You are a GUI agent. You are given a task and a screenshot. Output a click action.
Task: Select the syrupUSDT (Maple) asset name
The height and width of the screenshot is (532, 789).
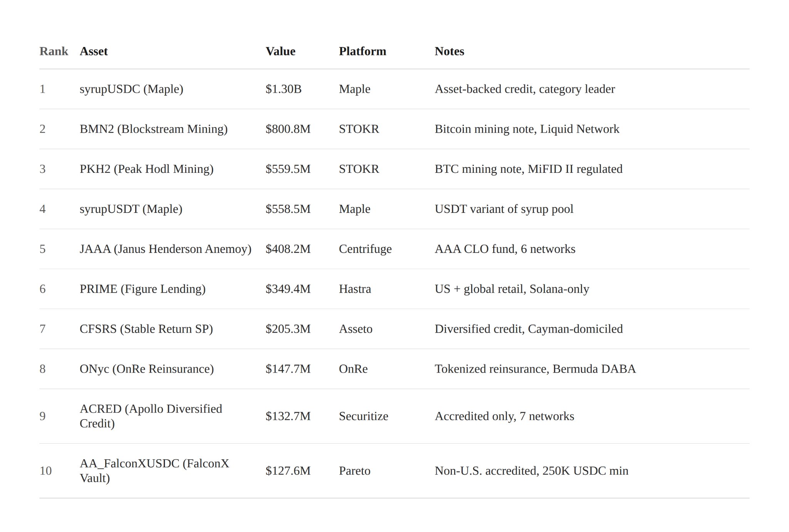click(x=131, y=209)
